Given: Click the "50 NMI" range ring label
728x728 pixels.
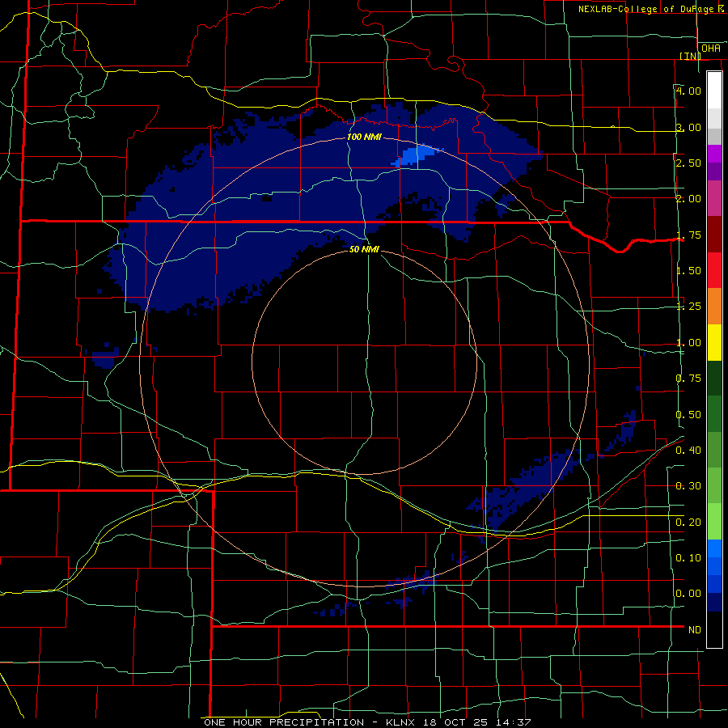Looking at the screenshot, I should (364, 249).
